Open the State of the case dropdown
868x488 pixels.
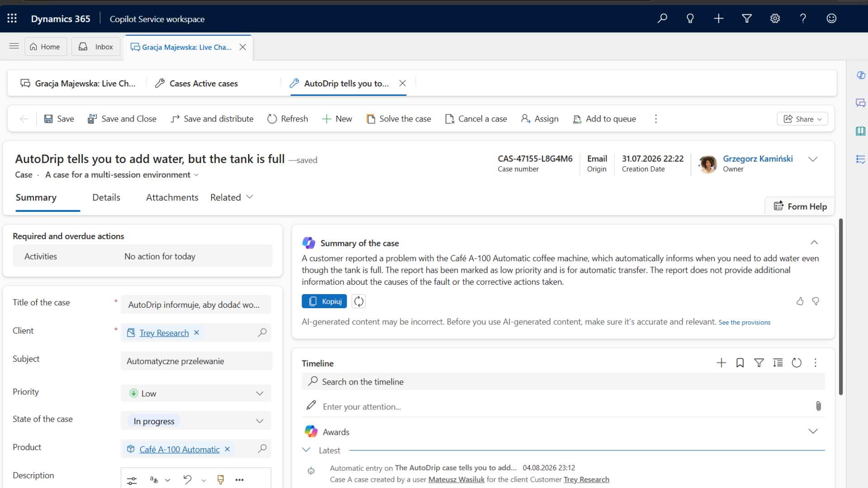[x=196, y=421]
